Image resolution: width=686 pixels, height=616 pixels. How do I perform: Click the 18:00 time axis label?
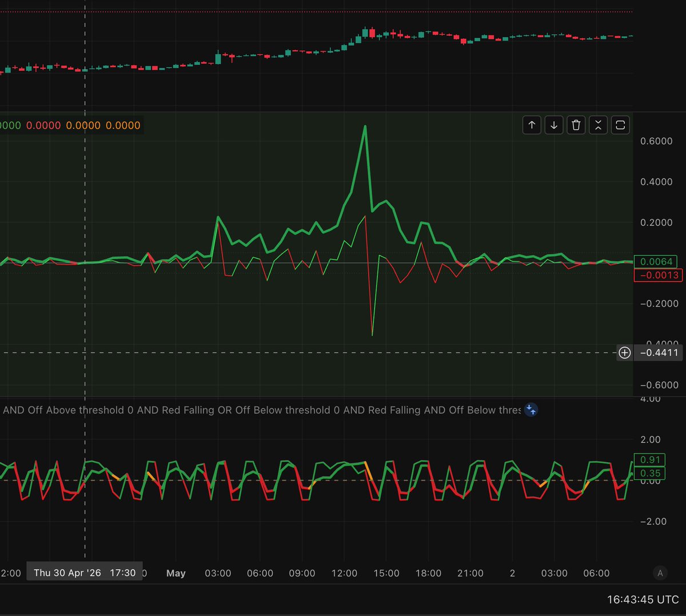click(x=428, y=573)
